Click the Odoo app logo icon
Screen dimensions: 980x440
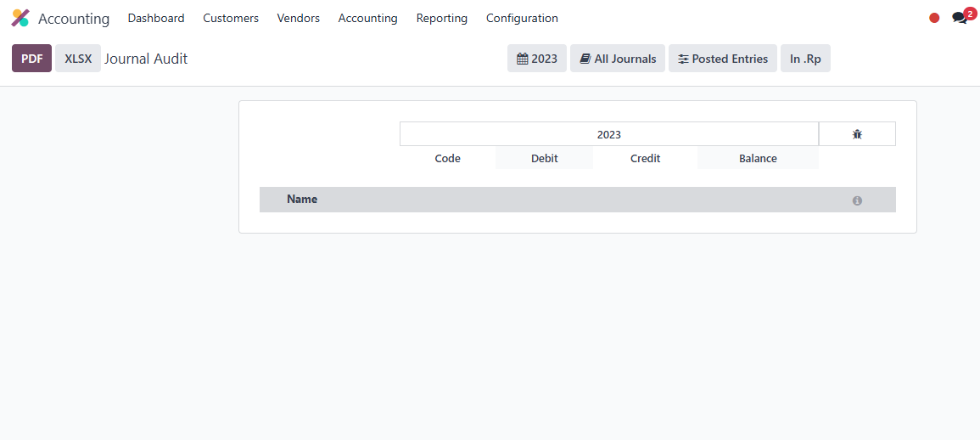click(x=20, y=18)
